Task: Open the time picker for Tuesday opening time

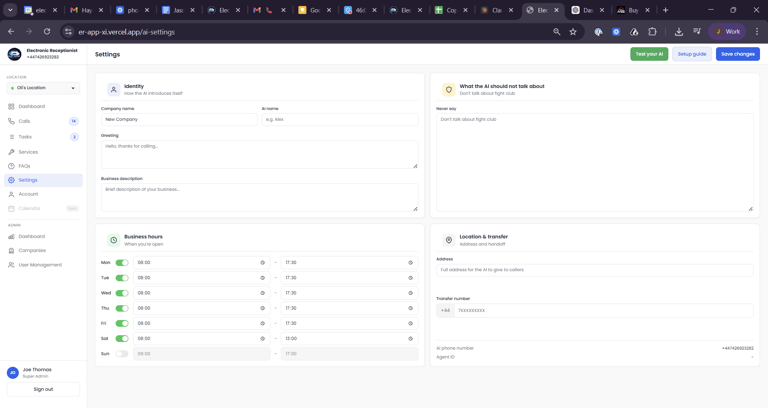Action: click(x=263, y=278)
